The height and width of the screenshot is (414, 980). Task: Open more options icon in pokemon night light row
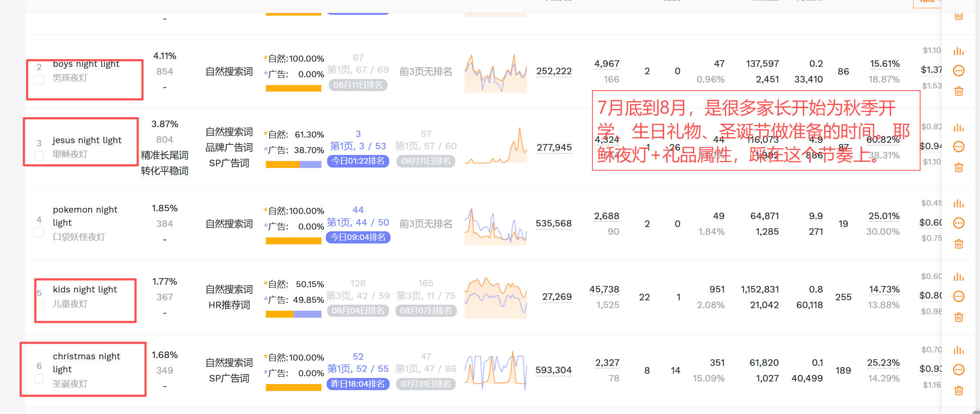958,223
